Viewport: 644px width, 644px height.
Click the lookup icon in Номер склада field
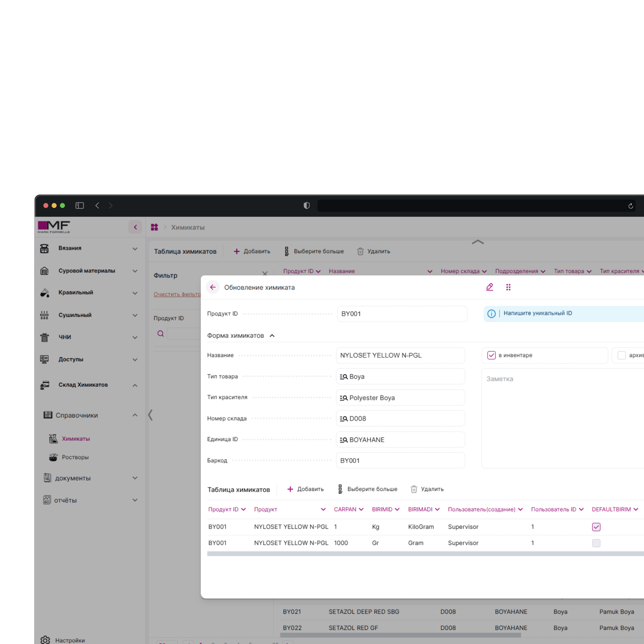click(344, 419)
